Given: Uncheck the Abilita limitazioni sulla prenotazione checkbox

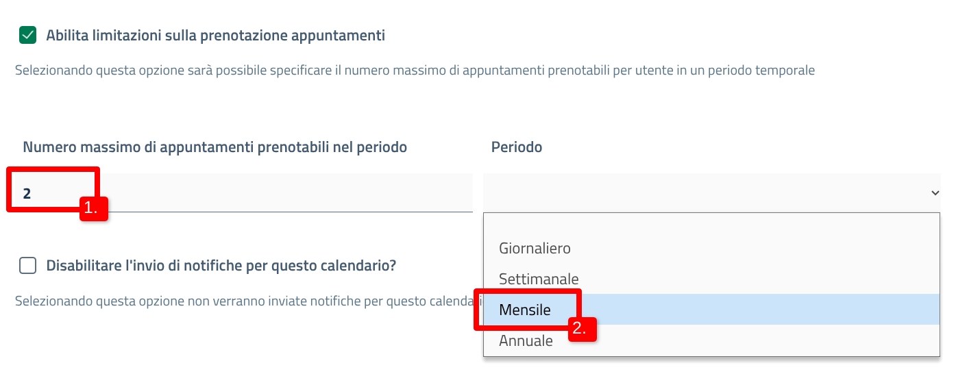Looking at the screenshot, I should coord(27,35).
